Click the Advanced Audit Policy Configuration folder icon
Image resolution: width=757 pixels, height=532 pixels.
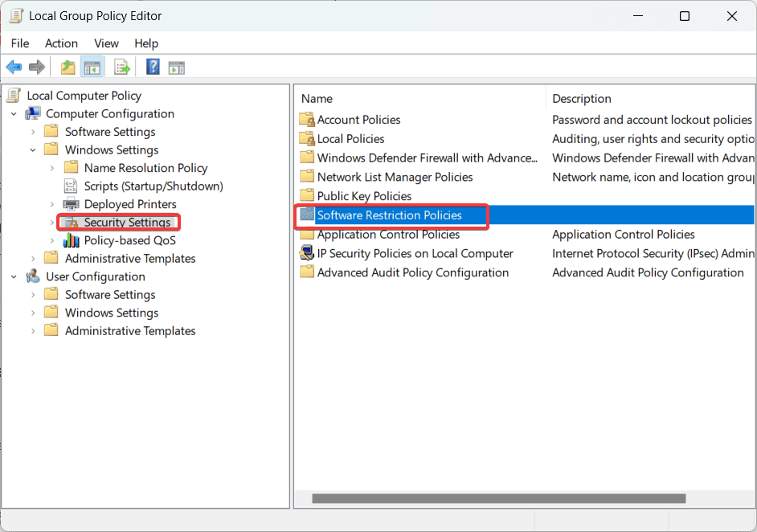pyautogui.click(x=307, y=272)
